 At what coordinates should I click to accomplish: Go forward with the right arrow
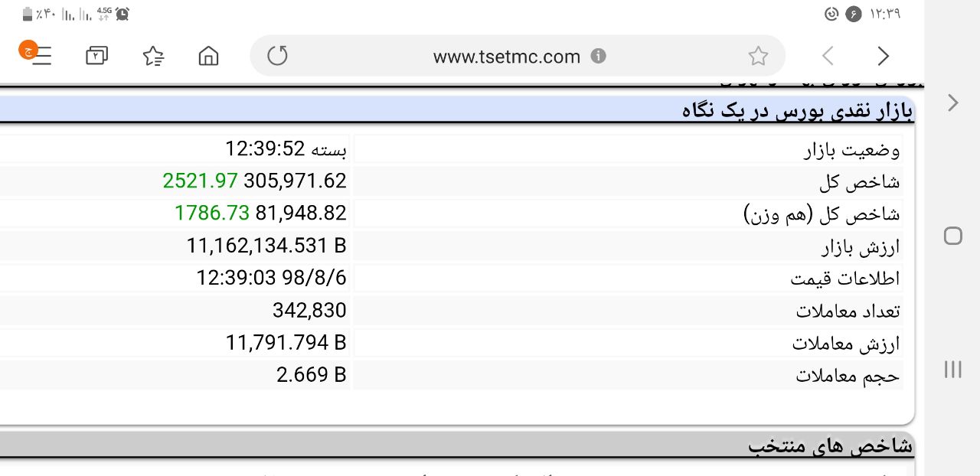pos(884,56)
